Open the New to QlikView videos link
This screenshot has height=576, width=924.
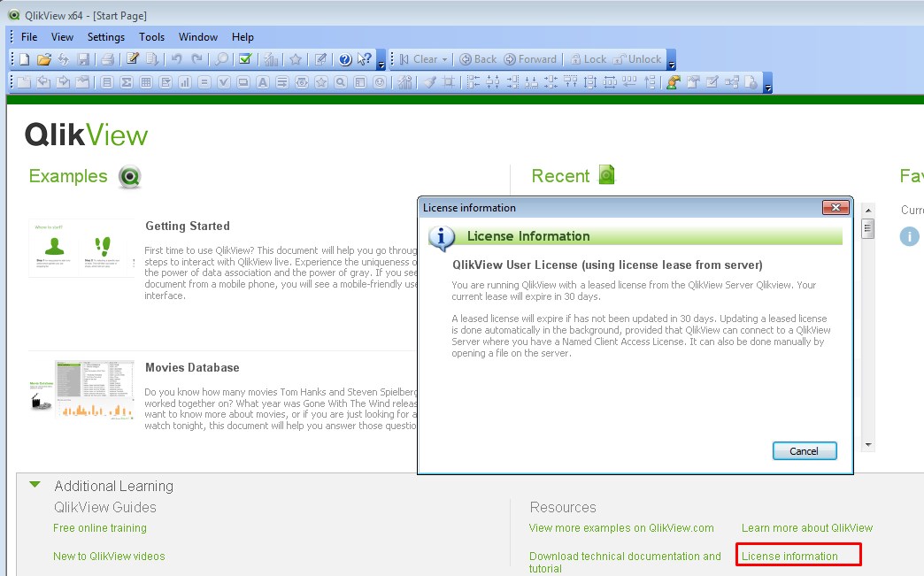[x=109, y=556]
